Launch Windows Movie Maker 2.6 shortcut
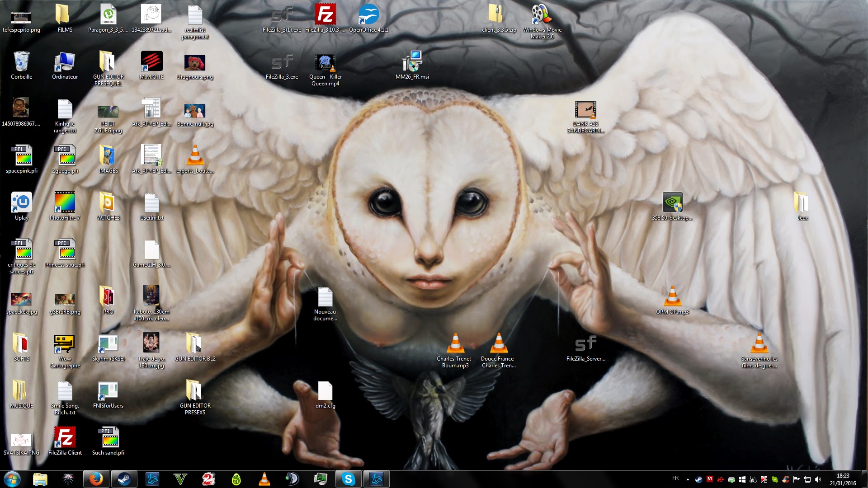 coord(542,22)
